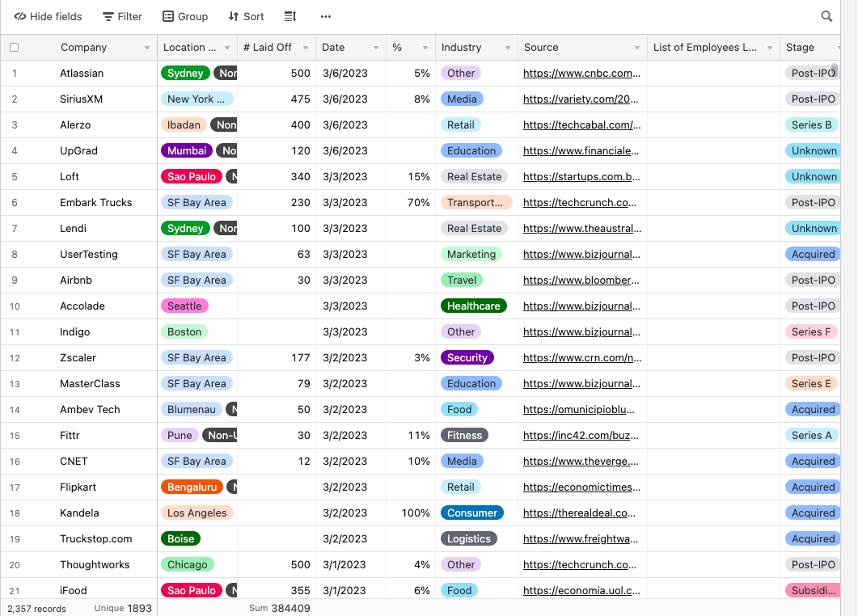Click the Security industry tag

tap(467, 358)
